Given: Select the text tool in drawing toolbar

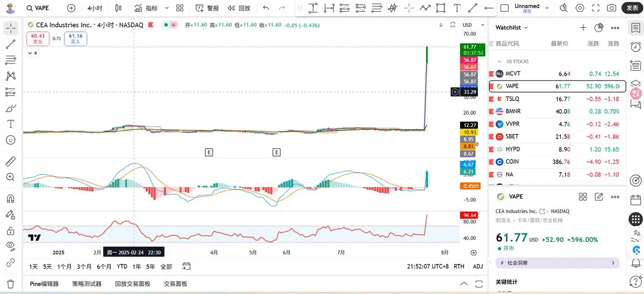Looking at the screenshot, I should pyautogui.click(x=457, y=8).
